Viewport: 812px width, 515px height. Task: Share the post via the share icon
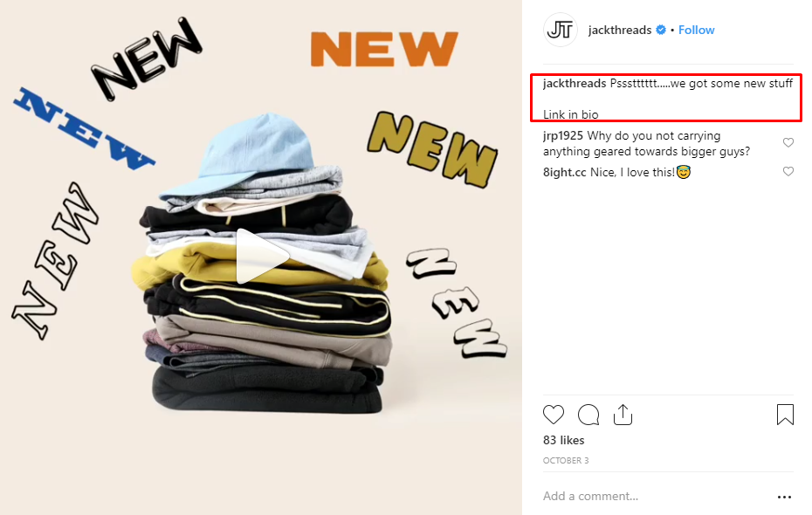click(x=623, y=415)
